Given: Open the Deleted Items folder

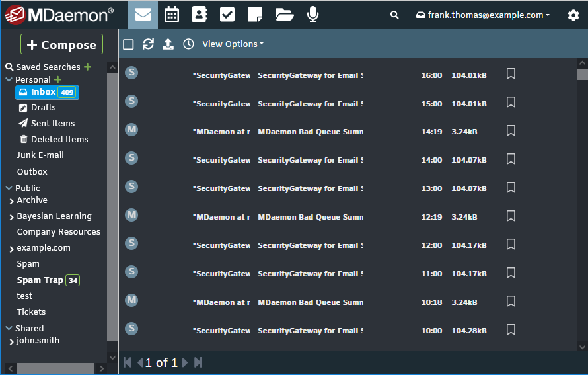Looking at the screenshot, I should click(x=54, y=140).
